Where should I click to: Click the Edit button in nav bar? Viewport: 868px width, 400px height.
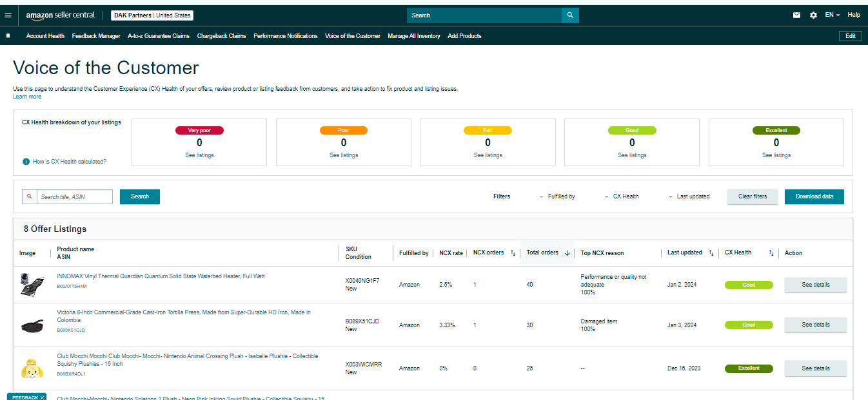tap(851, 36)
